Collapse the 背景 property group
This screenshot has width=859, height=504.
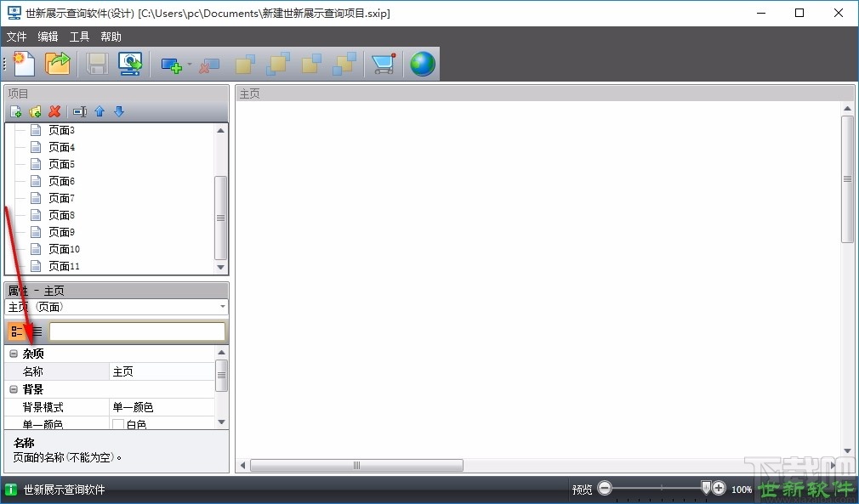pos(14,389)
